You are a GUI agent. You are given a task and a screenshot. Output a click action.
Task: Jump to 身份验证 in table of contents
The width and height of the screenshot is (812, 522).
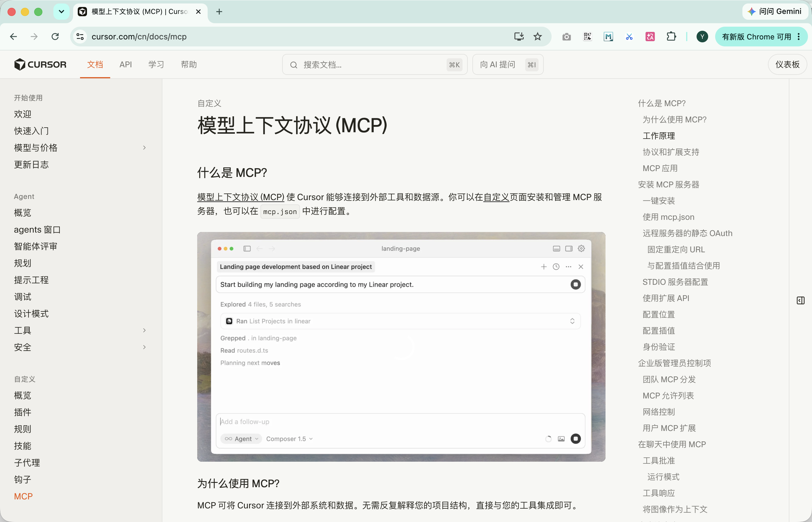659,347
